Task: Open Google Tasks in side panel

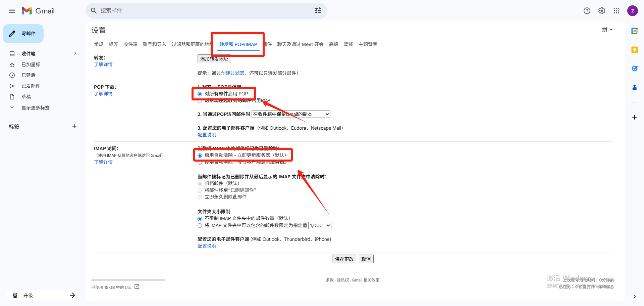Action: point(634,69)
